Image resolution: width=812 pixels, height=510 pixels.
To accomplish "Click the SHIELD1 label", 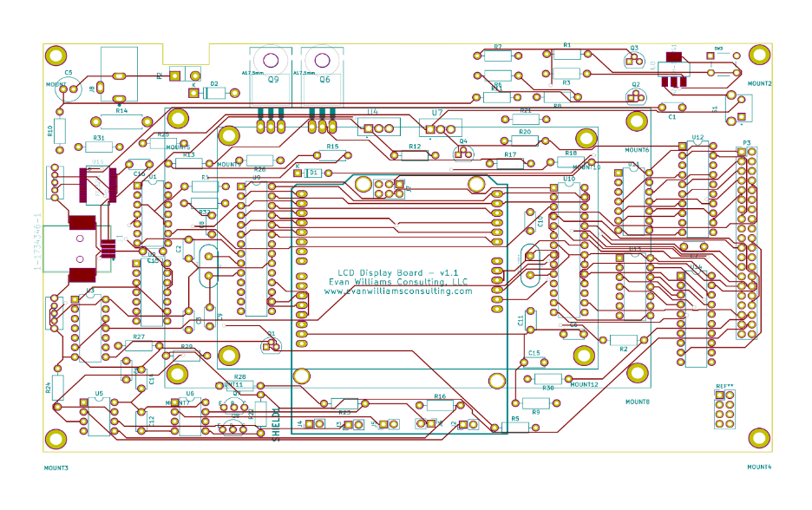I will coord(276,425).
